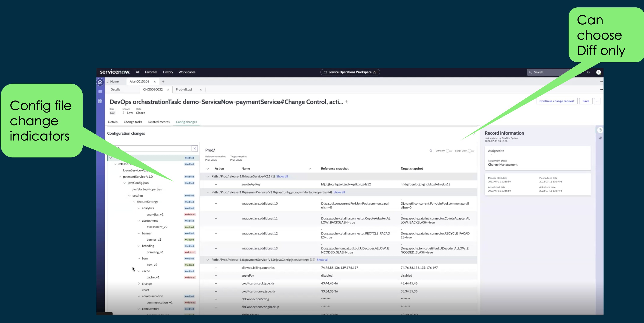Open the list view icon in left sidebar
Viewport: 644px width, 323px height.
pyautogui.click(x=100, y=92)
